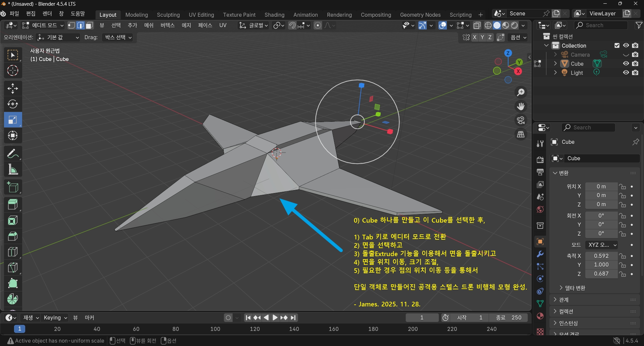
Task: Select the Select Box tool
Action: [13, 55]
